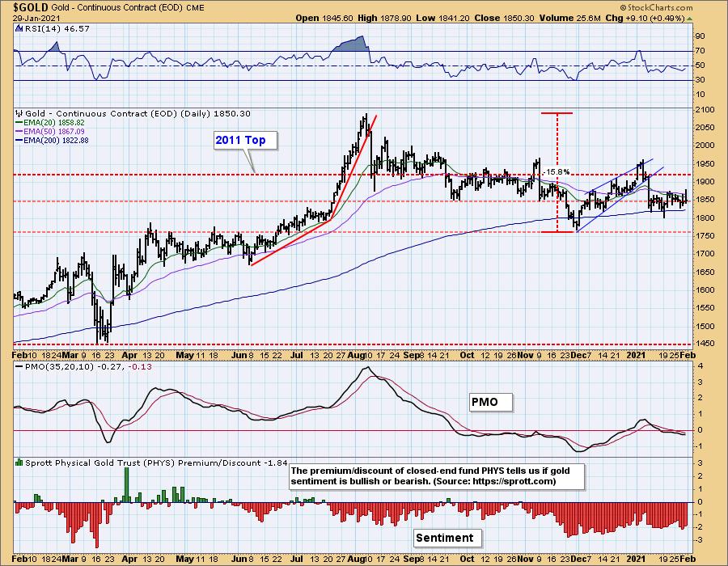
Task: Click the black PMO(35,20,10) legend line
Action: [x=19, y=366]
